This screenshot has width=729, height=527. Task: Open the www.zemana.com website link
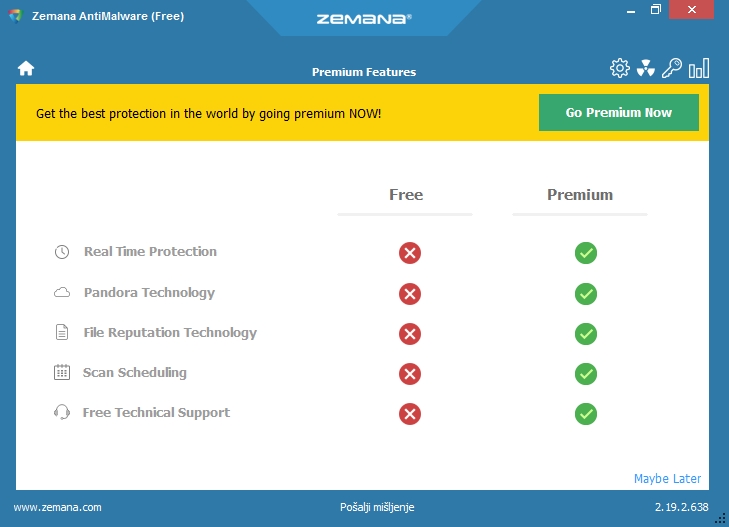point(58,508)
